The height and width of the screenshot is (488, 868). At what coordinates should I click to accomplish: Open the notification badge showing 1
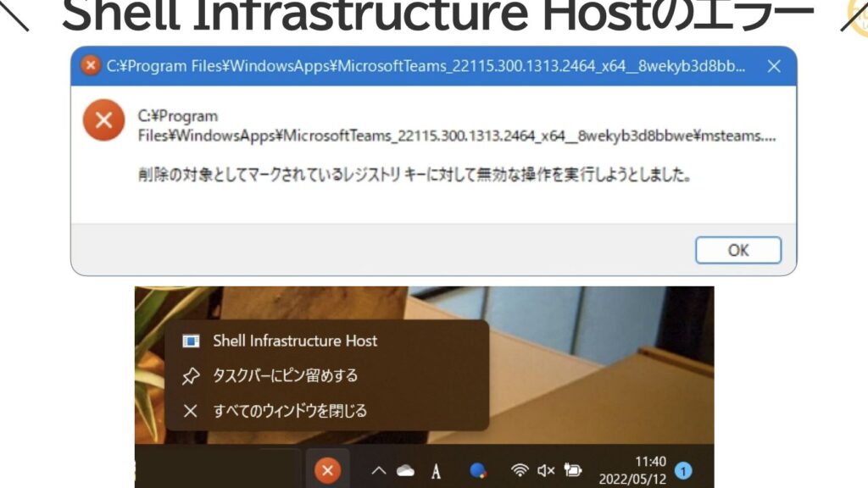pyautogui.click(x=683, y=471)
